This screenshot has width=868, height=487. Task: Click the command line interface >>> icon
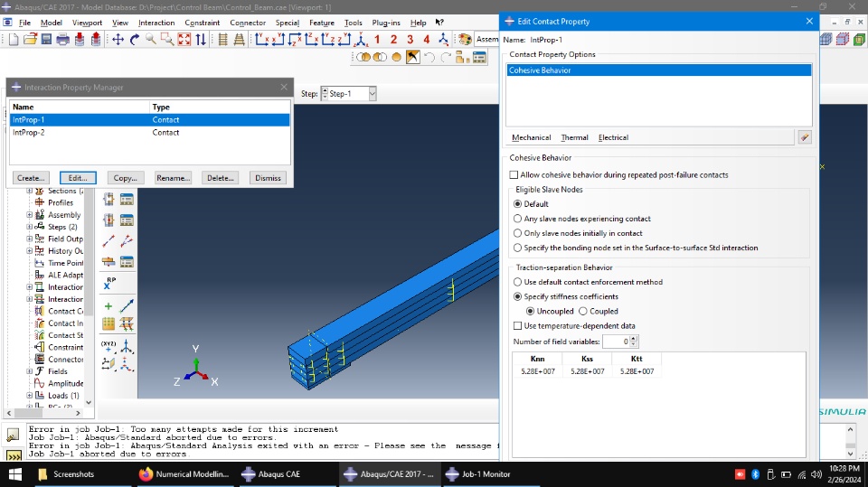click(x=14, y=455)
